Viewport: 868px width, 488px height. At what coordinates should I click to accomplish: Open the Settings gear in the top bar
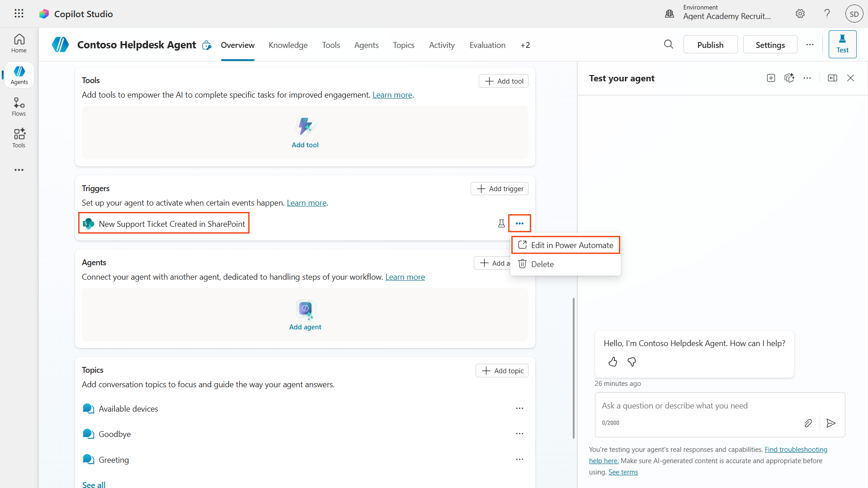point(800,14)
